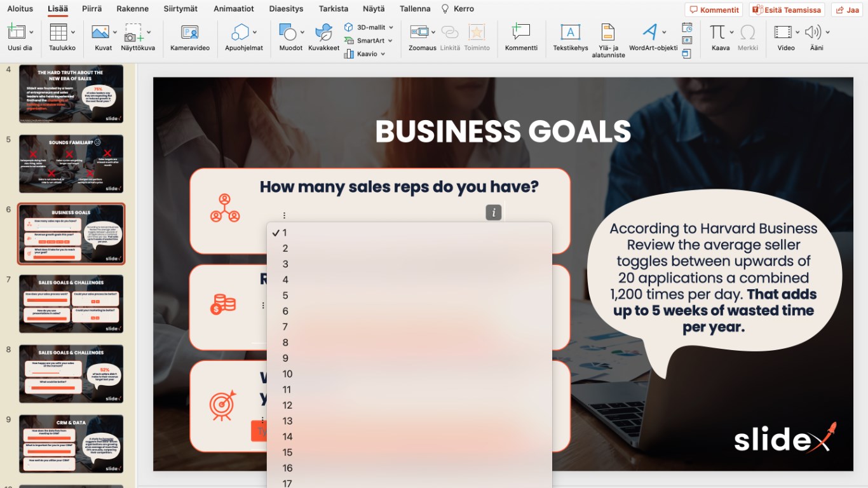Click the Ääni audio icon
This screenshot has height=488, width=868.
pyautogui.click(x=813, y=32)
